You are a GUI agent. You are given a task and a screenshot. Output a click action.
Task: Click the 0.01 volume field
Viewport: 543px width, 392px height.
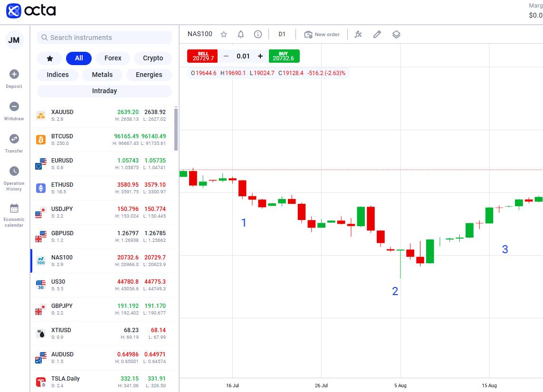tap(243, 56)
